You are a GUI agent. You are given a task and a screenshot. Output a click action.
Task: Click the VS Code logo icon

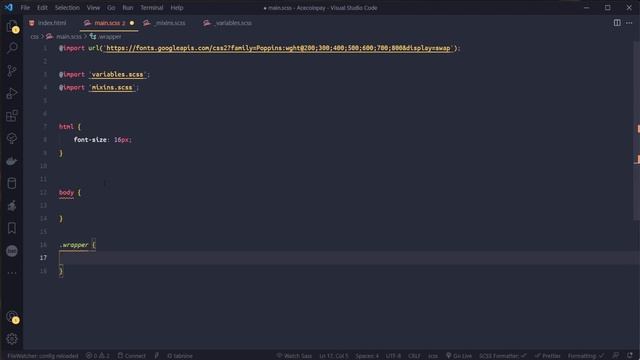(9, 7)
